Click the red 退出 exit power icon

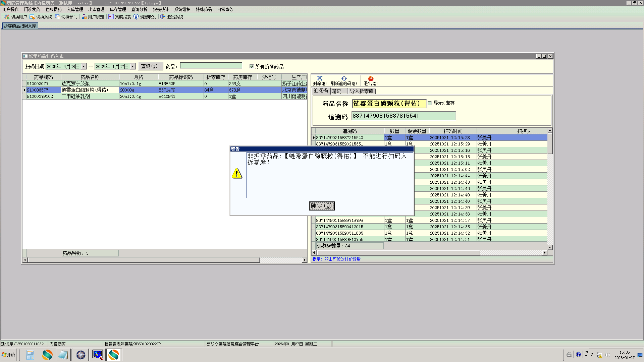pyautogui.click(x=371, y=78)
